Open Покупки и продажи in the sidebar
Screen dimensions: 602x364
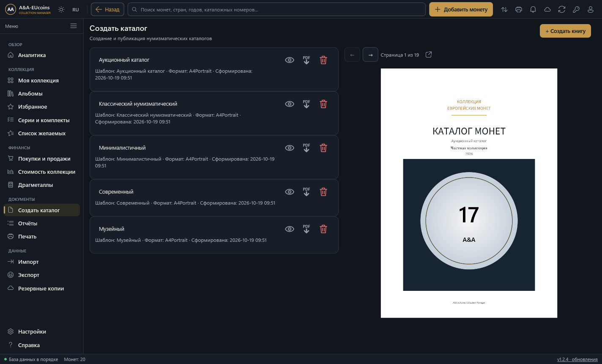(41, 159)
